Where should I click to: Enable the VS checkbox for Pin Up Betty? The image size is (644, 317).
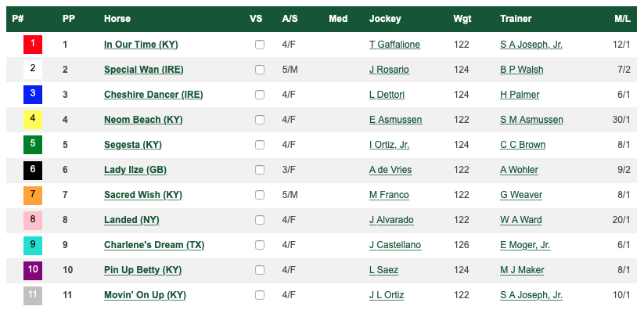tap(260, 270)
